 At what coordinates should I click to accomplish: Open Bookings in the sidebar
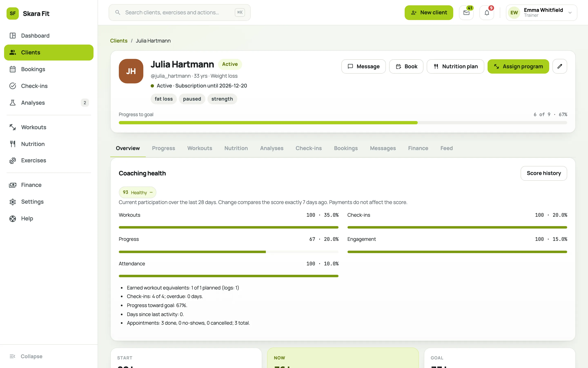point(49,69)
